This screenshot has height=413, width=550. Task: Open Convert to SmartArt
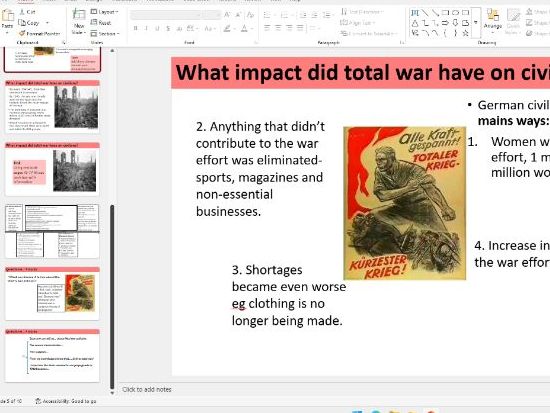coord(369,34)
